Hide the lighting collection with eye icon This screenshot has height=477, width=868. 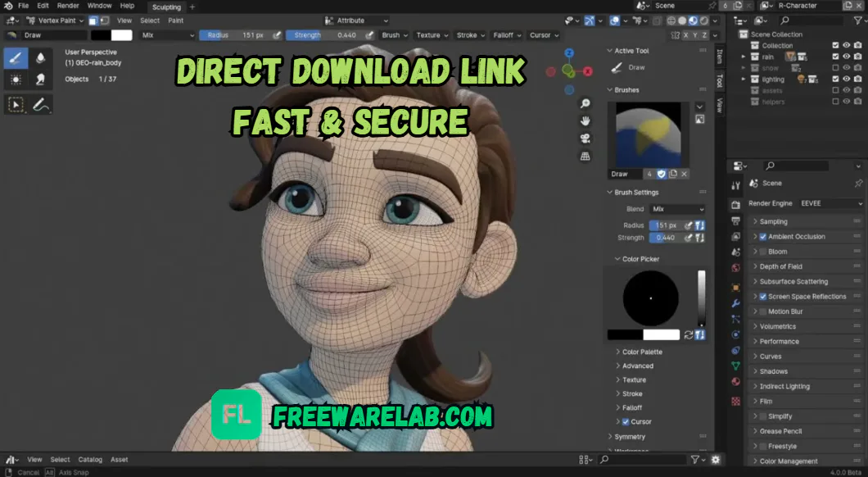pos(847,79)
